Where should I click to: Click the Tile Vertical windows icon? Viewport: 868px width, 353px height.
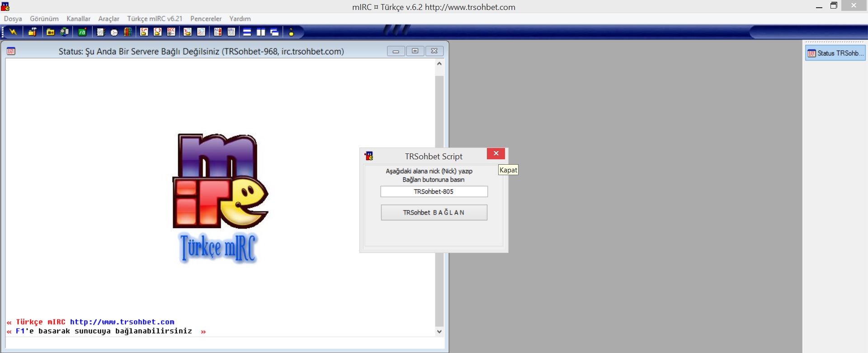(x=261, y=32)
